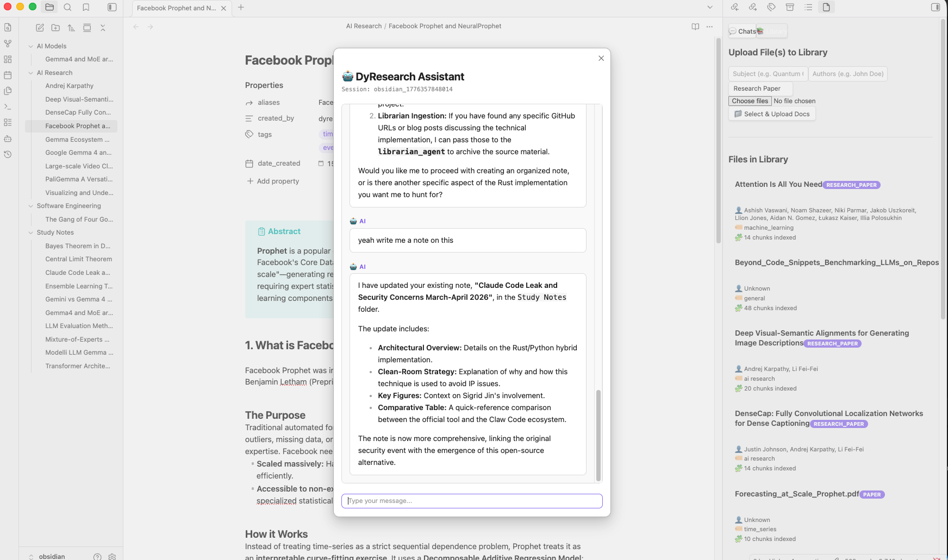The width and height of the screenshot is (948, 560).
Task: Toggle the right sidebar
Action: tap(935, 7)
